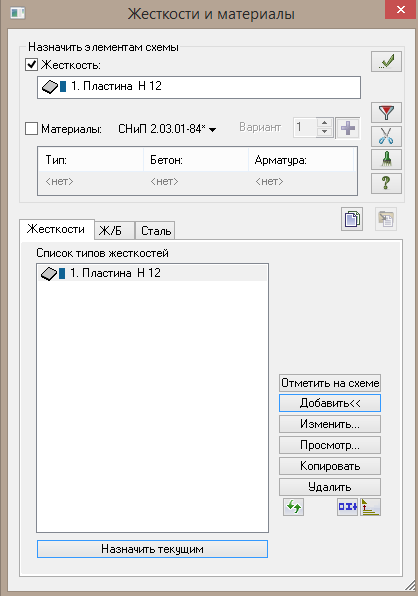Screen dimensions: 418x596
Task: Decrease the Вариант spinner value
Action: point(324,132)
